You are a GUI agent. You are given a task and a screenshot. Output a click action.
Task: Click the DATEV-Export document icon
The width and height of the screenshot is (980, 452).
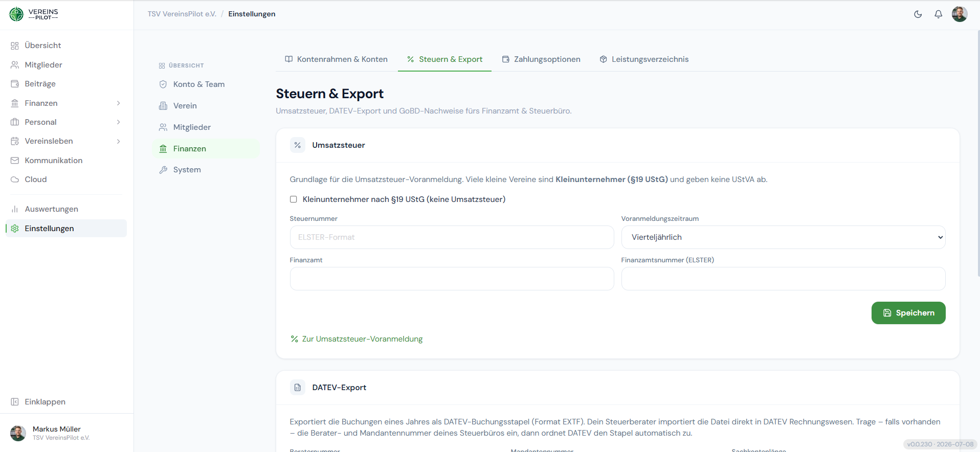click(298, 388)
